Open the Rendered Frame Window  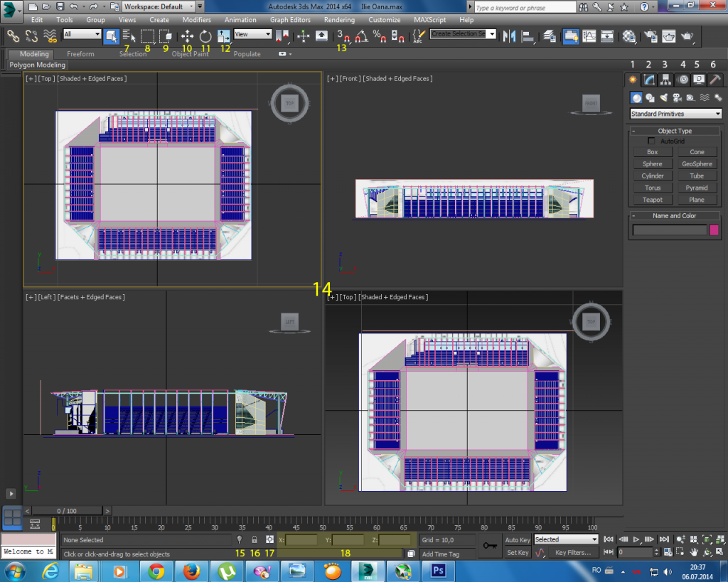[668, 36]
